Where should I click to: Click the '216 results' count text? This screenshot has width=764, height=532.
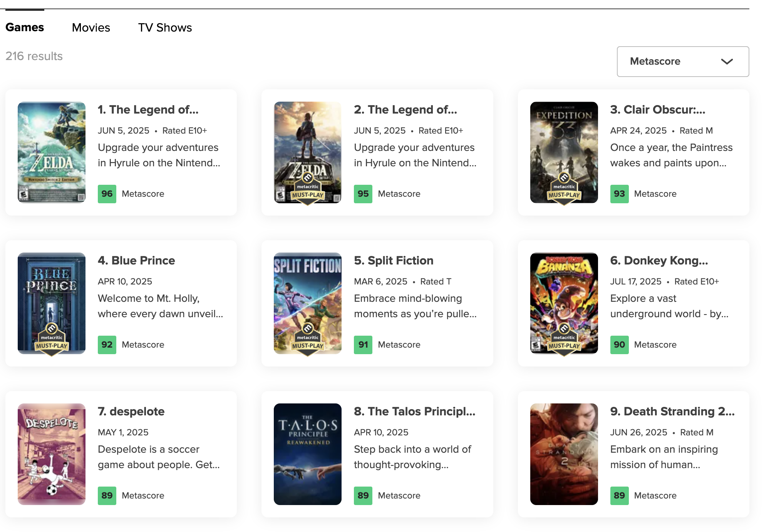point(34,56)
